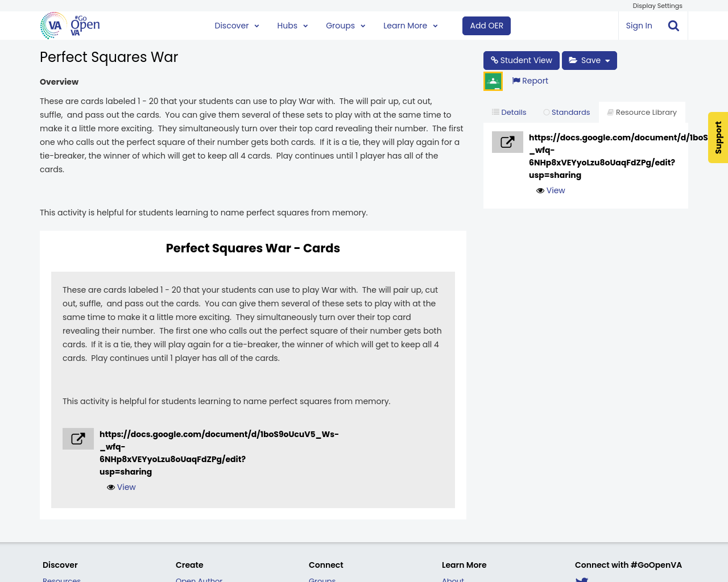Open the Save dropdown button
The height and width of the screenshot is (582, 728).
click(x=589, y=60)
